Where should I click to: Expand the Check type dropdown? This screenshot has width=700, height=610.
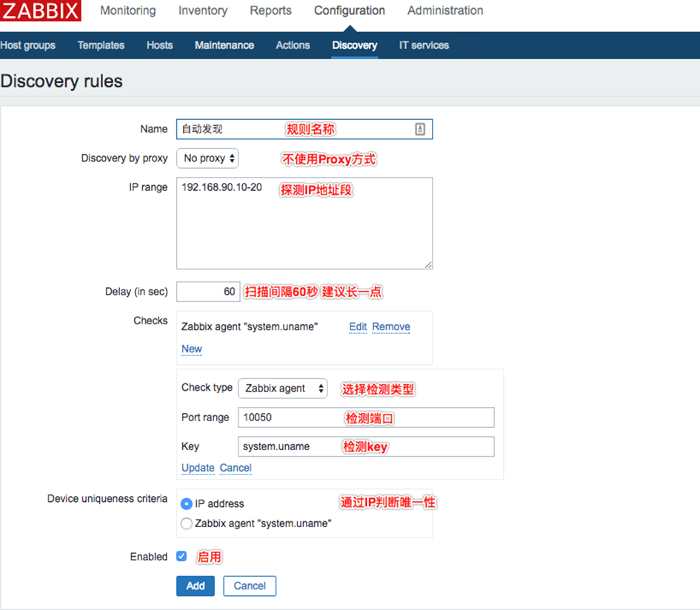pos(282,388)
